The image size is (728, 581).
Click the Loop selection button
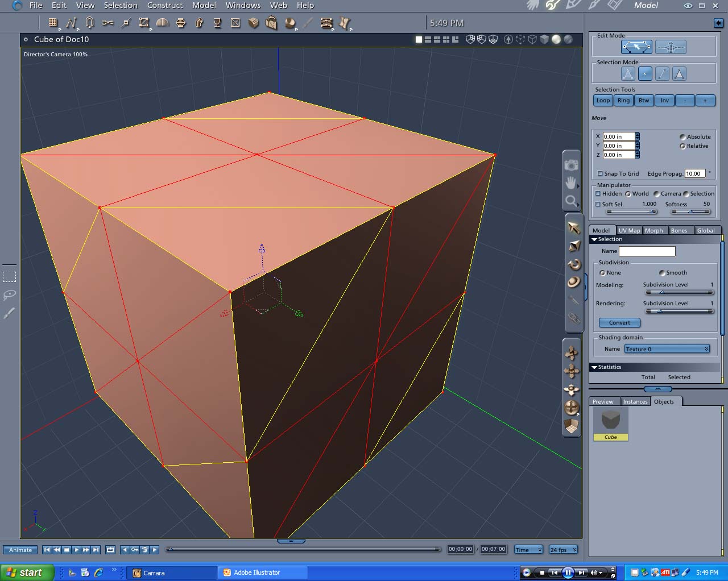coord(603,101)
